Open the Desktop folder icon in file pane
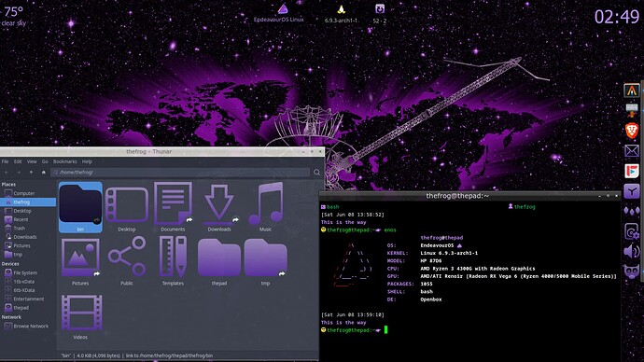Image resolution: width=644 pixels, height=362 pixels. [x=127, y=204]
